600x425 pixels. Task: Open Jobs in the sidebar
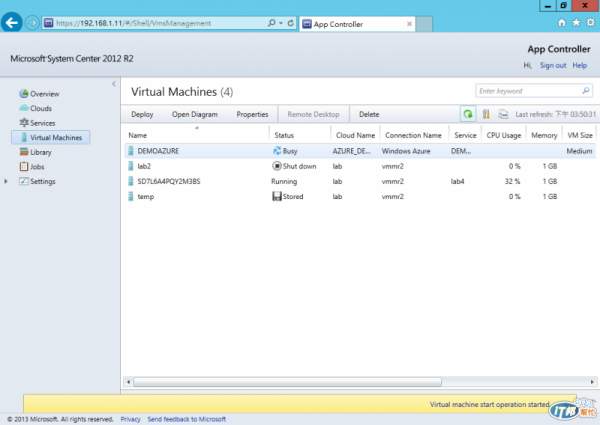coord(37,166)
